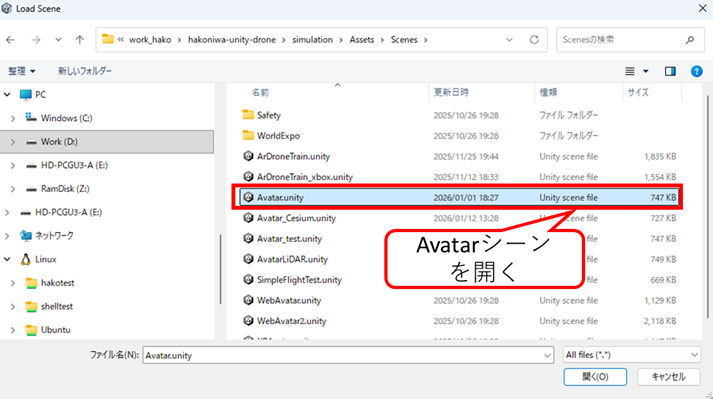Expand the ネットワーク node

coord(7,236)
